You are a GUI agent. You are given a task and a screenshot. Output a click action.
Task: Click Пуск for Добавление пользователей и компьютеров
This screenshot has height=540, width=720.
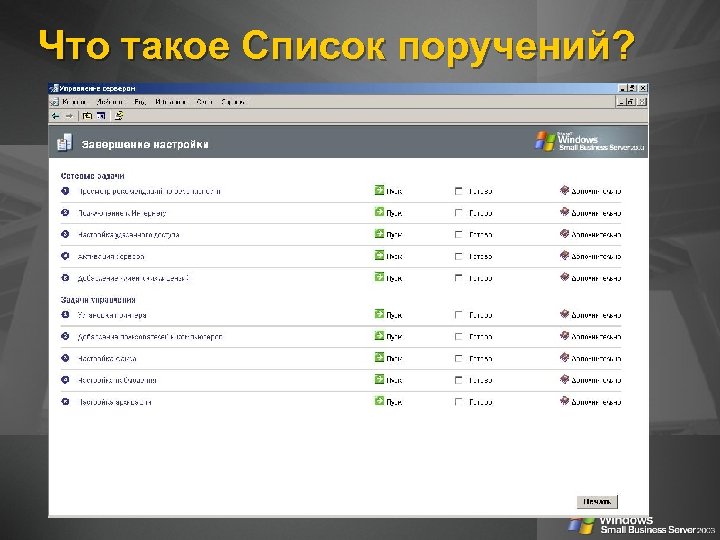click(x=388, y=336)
